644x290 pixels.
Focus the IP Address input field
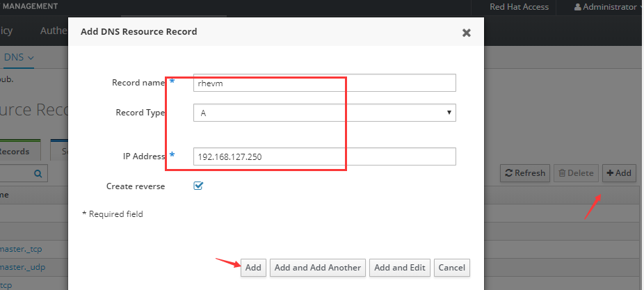tap(325, 156)
